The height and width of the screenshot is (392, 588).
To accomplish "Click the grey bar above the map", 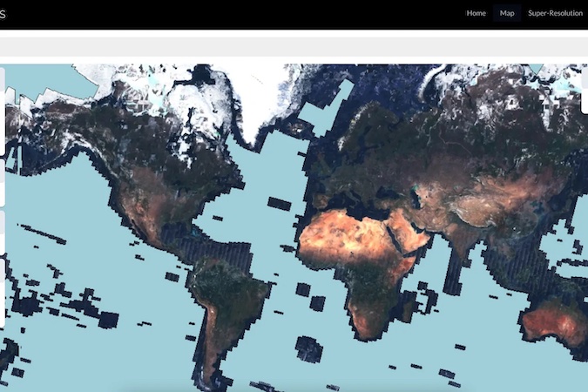I will point(294,45).
